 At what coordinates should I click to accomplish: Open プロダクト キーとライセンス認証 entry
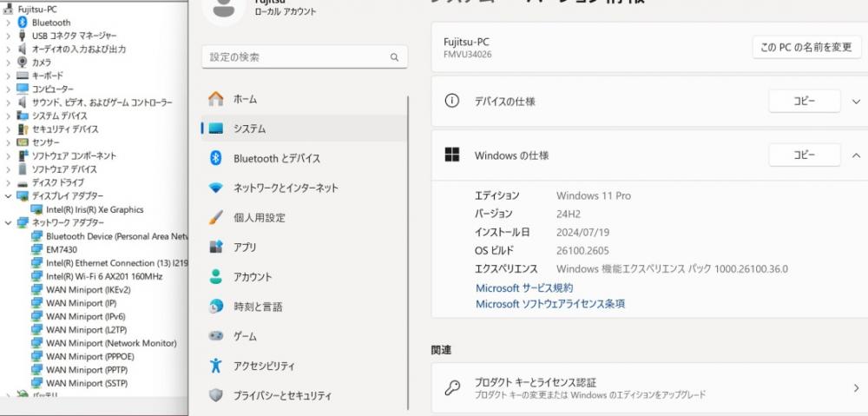pos(649,387)
